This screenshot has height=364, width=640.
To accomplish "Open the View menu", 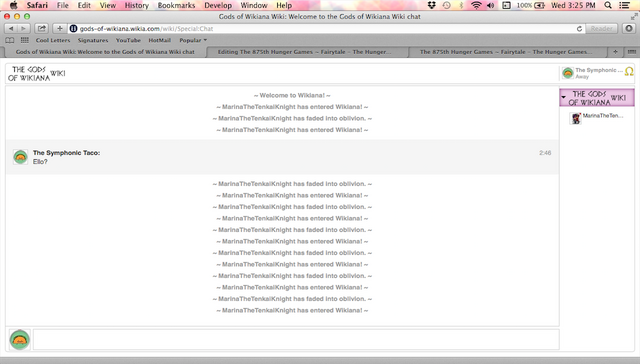I will [108, 5].
